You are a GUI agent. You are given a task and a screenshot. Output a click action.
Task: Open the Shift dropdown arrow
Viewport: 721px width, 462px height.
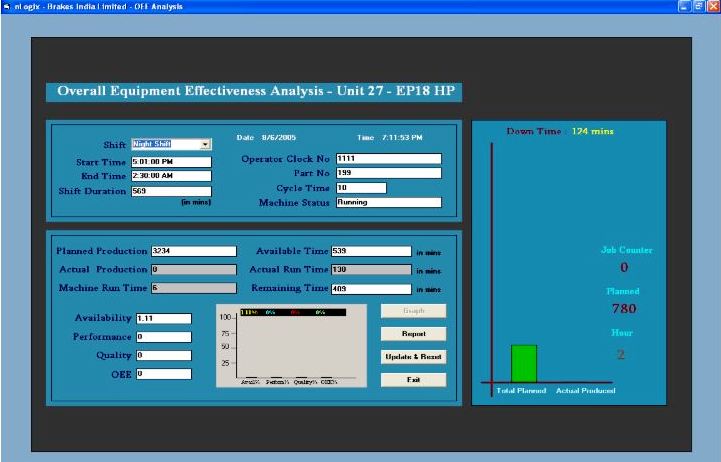coord(205,144)
